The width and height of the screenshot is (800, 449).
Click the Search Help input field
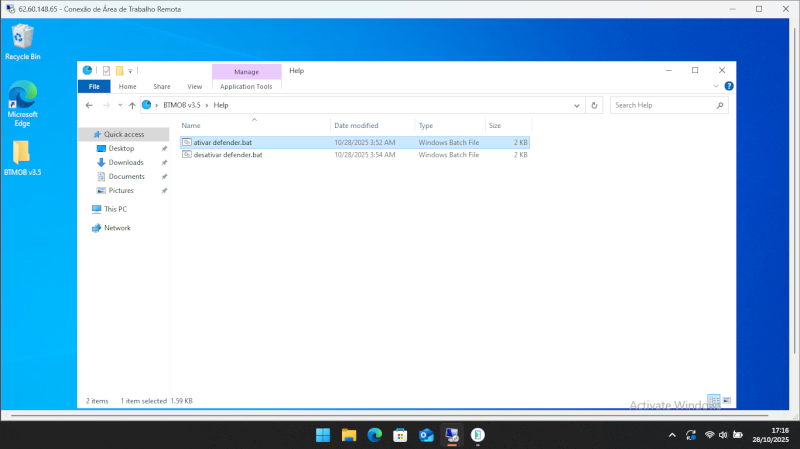coord(660,105)
